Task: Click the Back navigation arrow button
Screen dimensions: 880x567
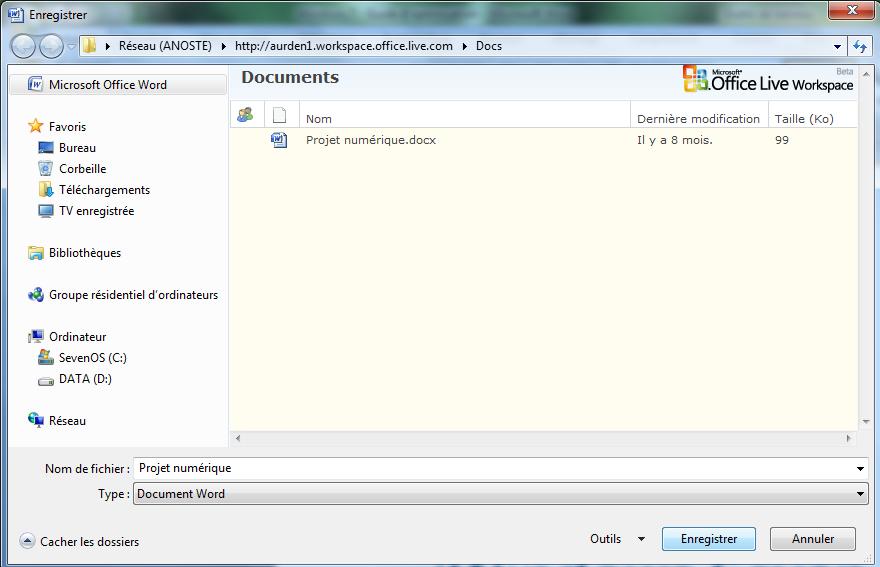Action: pos(24,46)
